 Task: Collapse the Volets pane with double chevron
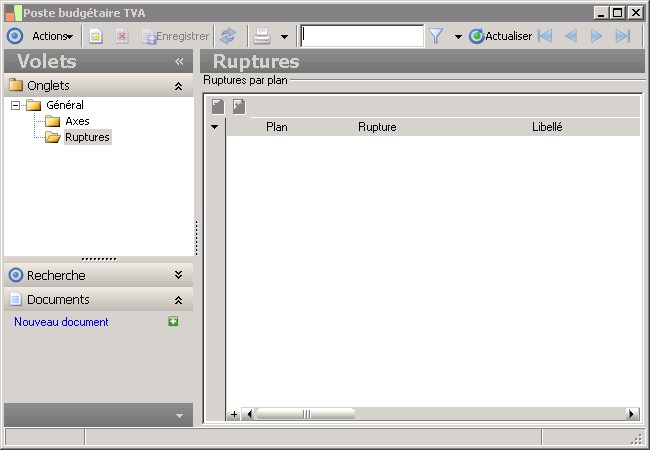(x=179, y=62)
